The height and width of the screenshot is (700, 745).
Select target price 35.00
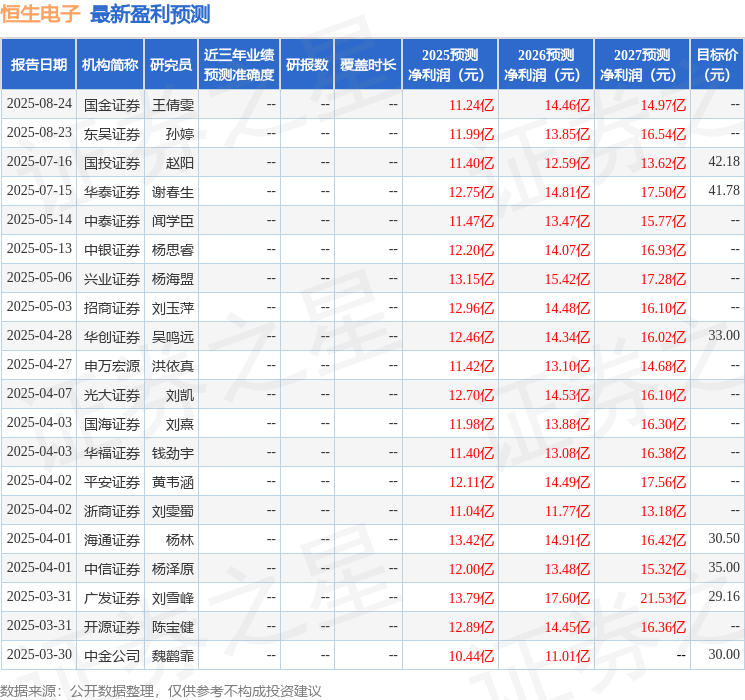(724, 567)
